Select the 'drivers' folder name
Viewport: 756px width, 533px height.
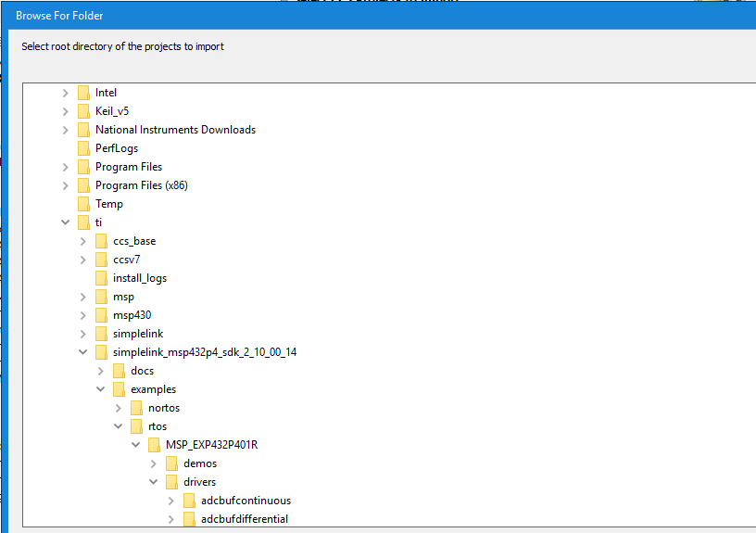[x=199, y=482]
